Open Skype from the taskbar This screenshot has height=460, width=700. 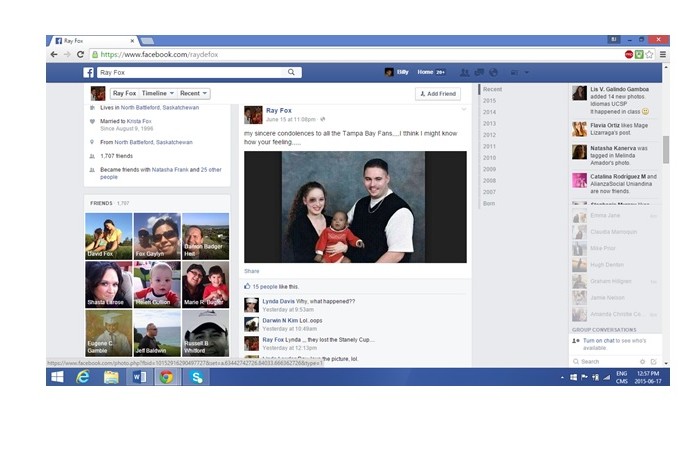[198, 377]
